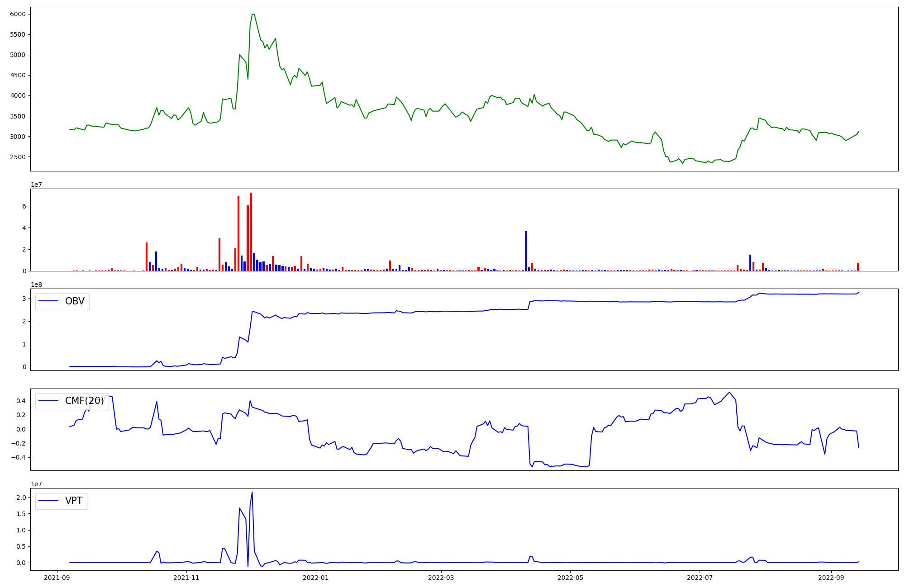Click the 2022-03 x-axis date label
Viewport: 905px width, 588px height.
[441, 578]
